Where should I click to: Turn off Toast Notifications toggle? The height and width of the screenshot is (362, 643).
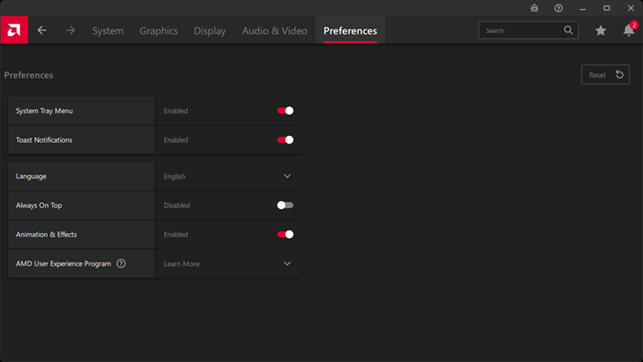(x=285, y=140)
